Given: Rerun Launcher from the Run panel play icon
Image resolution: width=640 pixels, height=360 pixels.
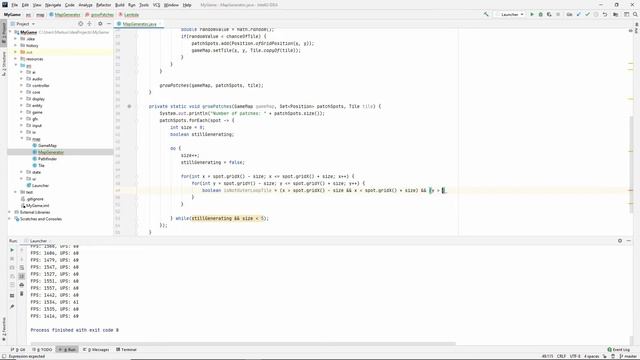Looking at the screenshot, I should [x=12, y=250].
